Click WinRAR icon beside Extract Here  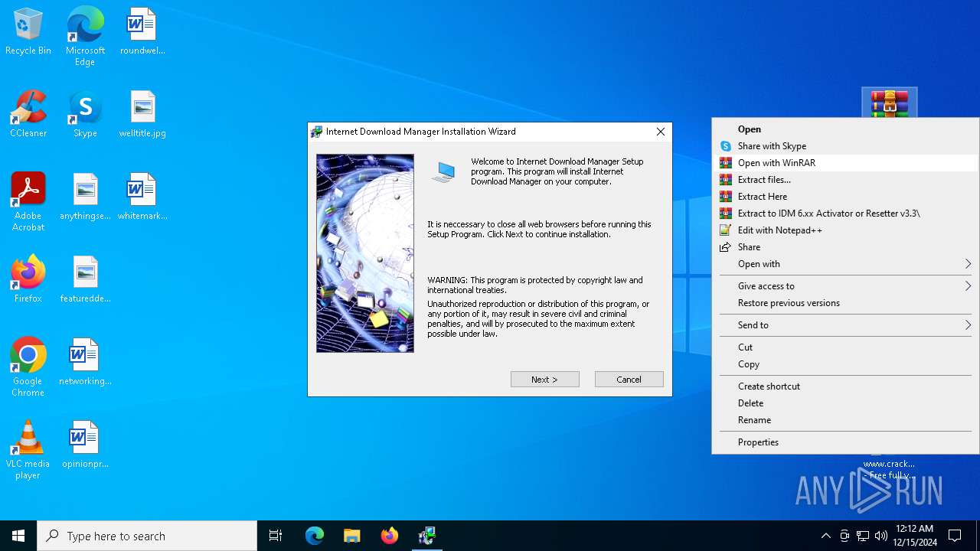tap(725, 197)
